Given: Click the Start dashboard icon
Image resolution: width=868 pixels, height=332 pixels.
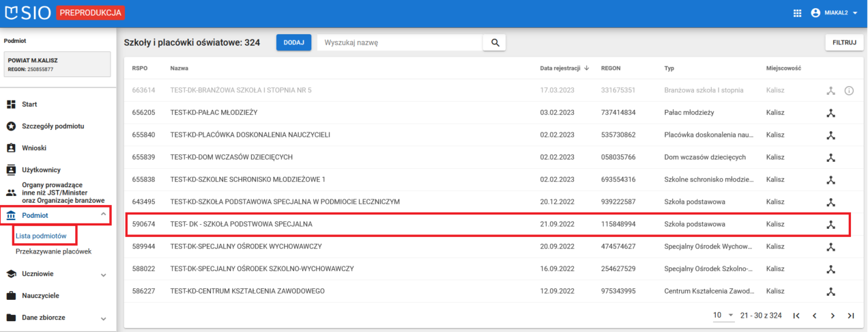Looking at the screenshot, I should pos(11,105).
